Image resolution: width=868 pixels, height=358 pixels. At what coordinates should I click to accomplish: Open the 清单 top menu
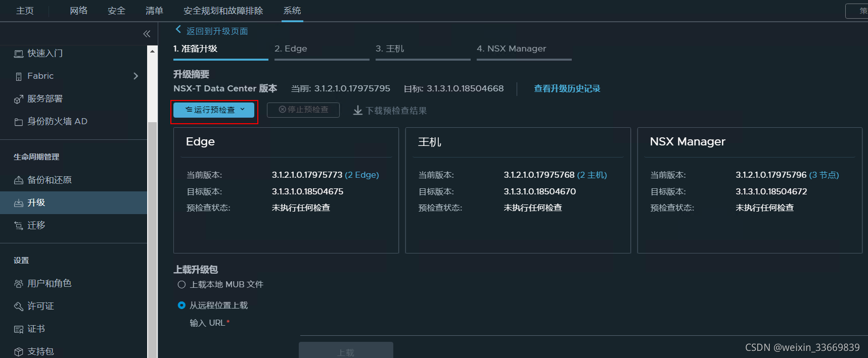point(154,11)
